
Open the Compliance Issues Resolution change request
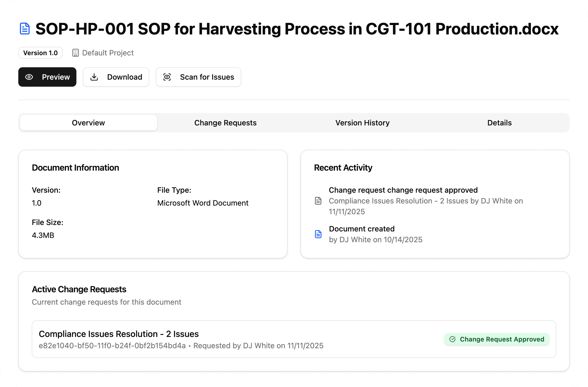click(x=119, y=334)
